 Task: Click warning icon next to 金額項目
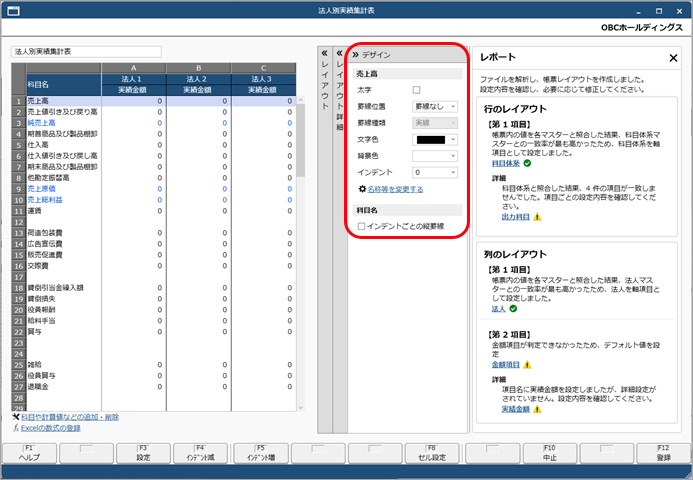[x=527, y=365]
